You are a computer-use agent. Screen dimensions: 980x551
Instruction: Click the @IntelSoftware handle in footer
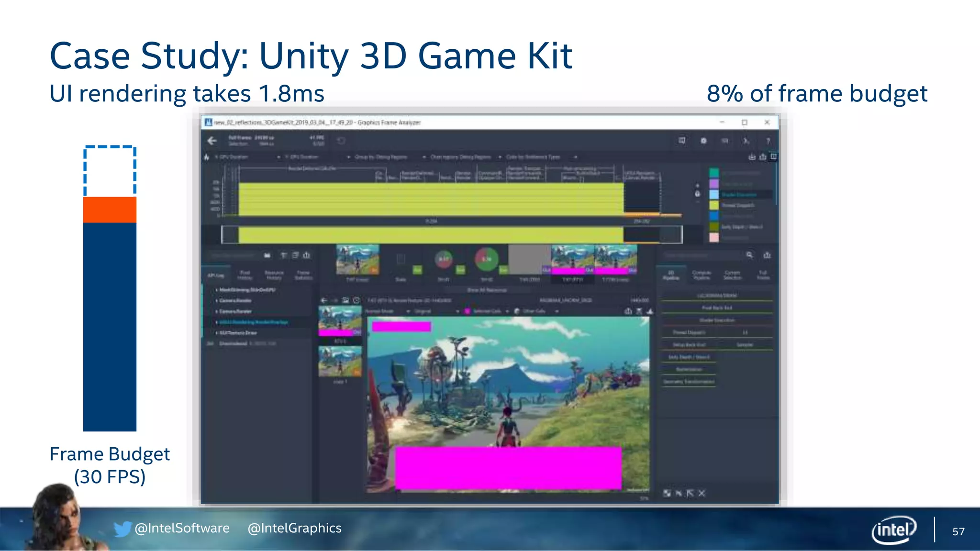click(182, 528)
